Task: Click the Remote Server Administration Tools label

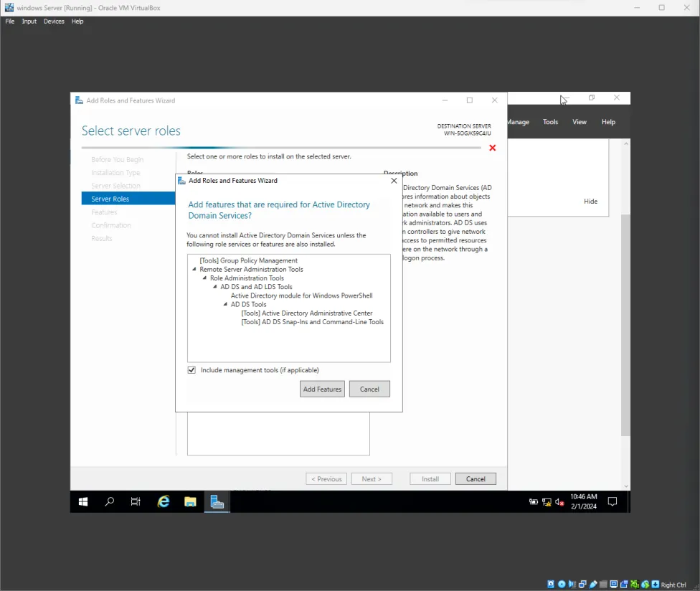Action: [251, 269]
